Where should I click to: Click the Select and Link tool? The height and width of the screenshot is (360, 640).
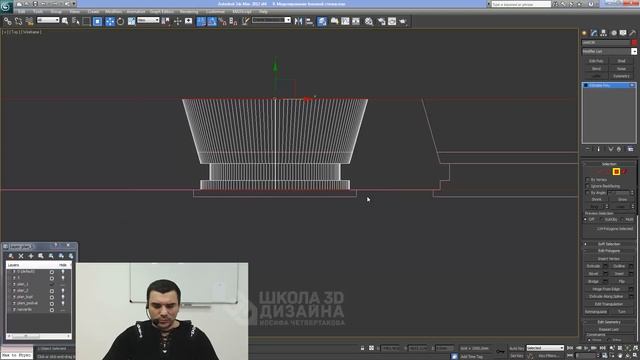coord(8,21)
